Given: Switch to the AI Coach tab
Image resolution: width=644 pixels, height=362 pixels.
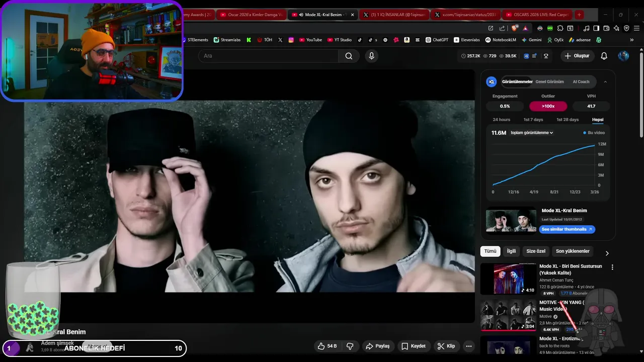Looking at the screenshot, I should pyautogui.click(x=581, y=81).
